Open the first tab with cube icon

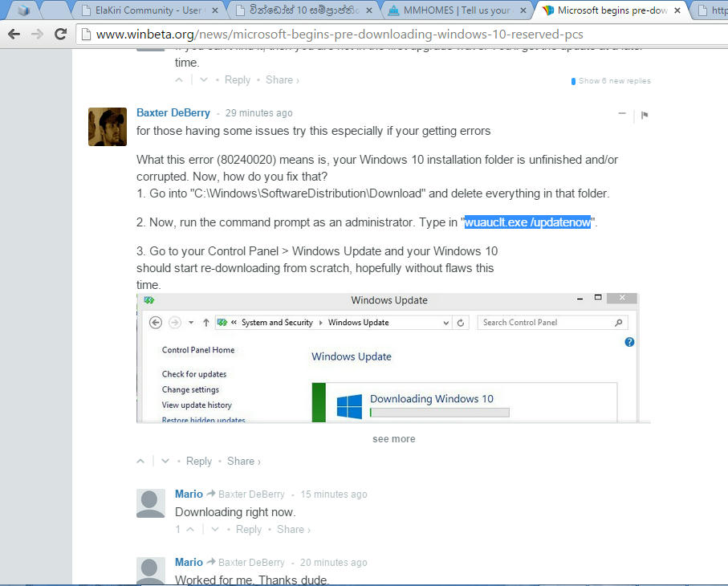pyautogui.click(x=23, y=10)
